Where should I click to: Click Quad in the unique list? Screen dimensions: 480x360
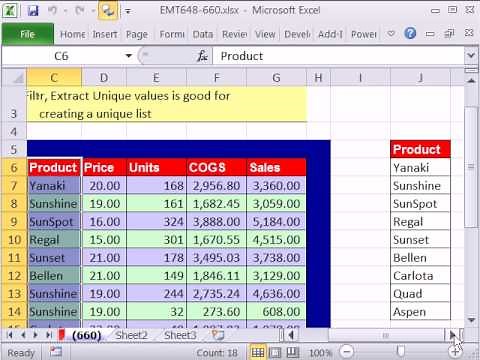(x=420, y=294)
